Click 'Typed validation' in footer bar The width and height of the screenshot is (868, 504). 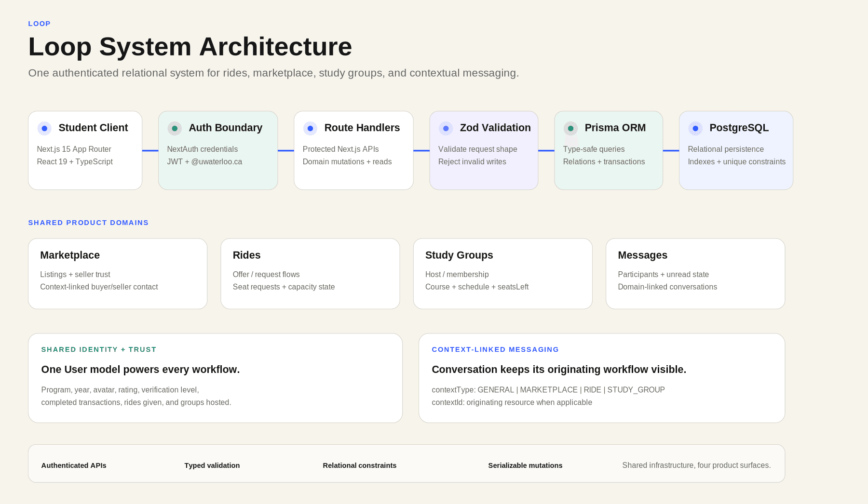tap(212, 465)
